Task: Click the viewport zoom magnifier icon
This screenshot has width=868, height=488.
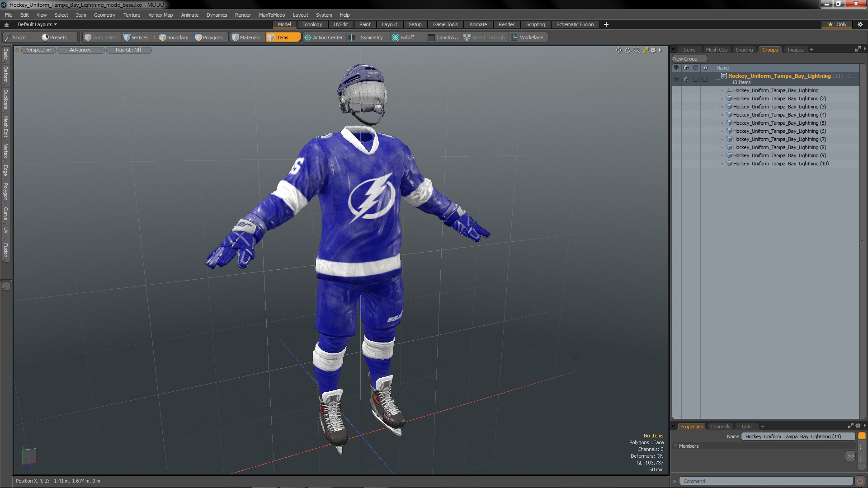Action: pyautogui.click(x=637, y=50)
